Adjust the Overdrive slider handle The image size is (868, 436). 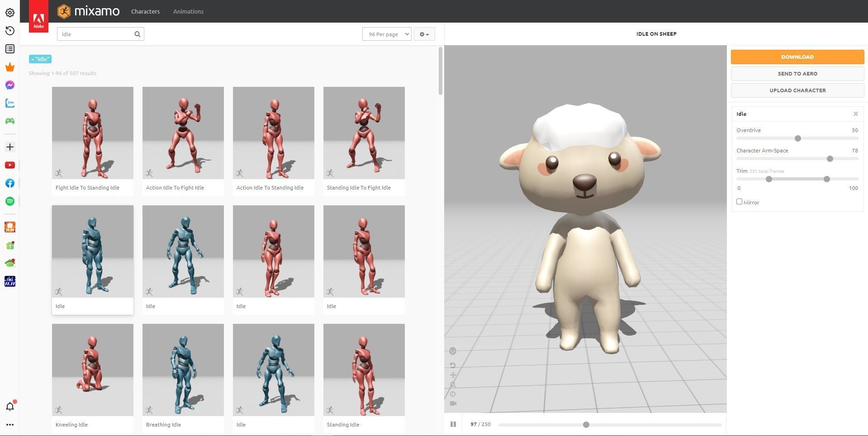tap(798, 138)
